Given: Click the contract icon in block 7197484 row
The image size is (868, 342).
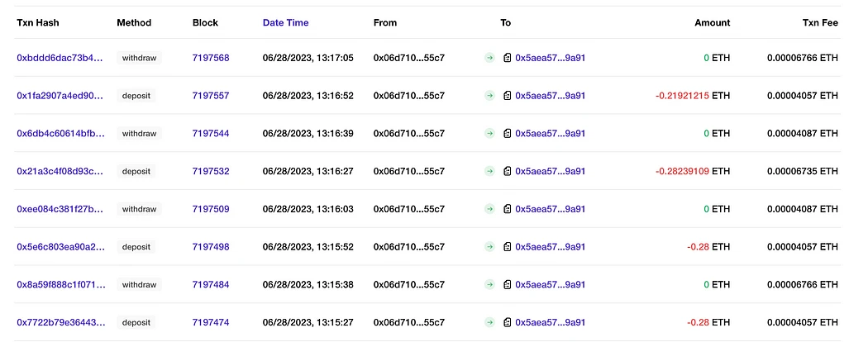Looking at the screenshot, I should (x=507, y=284).
